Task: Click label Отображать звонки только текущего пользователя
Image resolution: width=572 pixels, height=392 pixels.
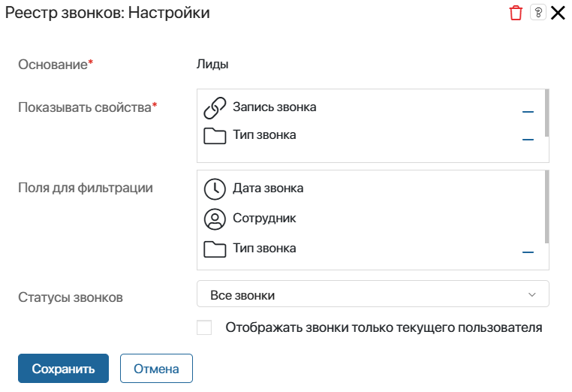Action: coord(384,327)
